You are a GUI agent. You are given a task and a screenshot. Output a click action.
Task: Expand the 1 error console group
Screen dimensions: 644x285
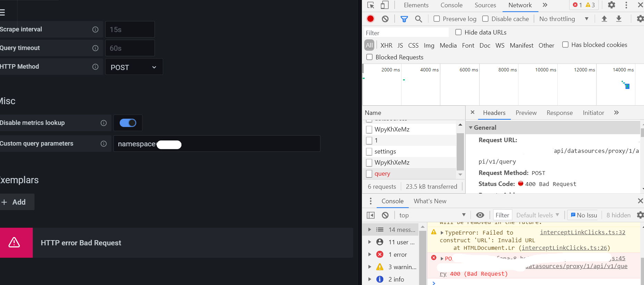pyautogui.click(x=369, y=255)
